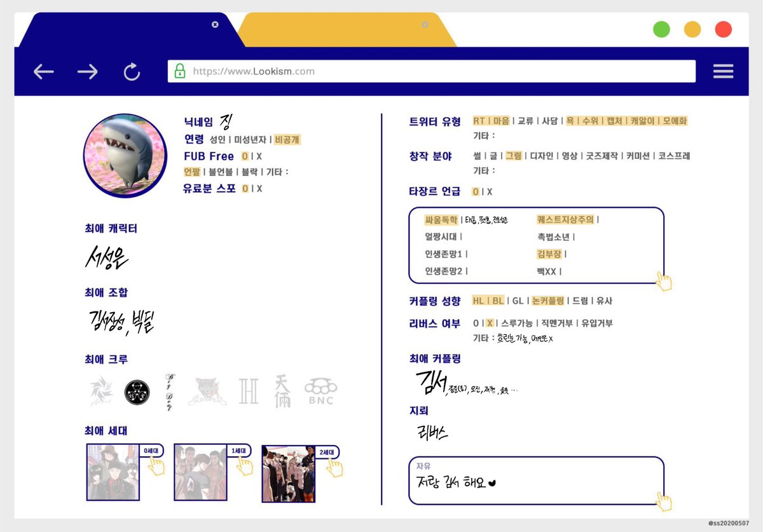The image size is (763, 532).
Task: Select the Big Deal crew logo
Action: 168,392
